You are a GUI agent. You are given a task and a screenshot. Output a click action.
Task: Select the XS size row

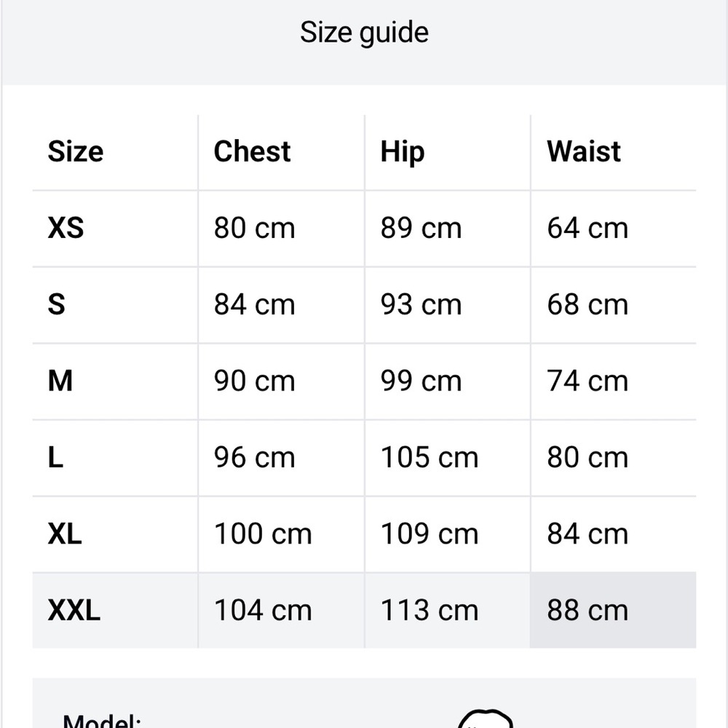[x=364, y=229]
